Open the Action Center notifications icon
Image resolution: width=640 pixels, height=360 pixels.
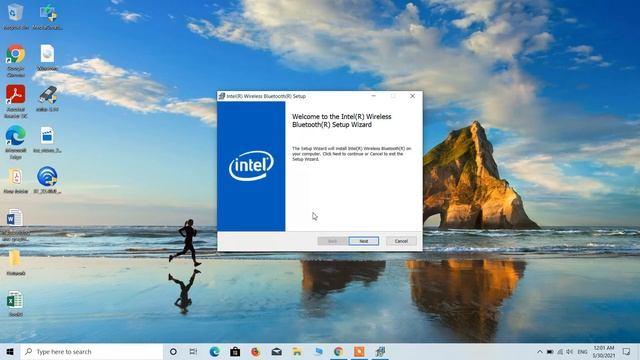(x=627, y=351)
